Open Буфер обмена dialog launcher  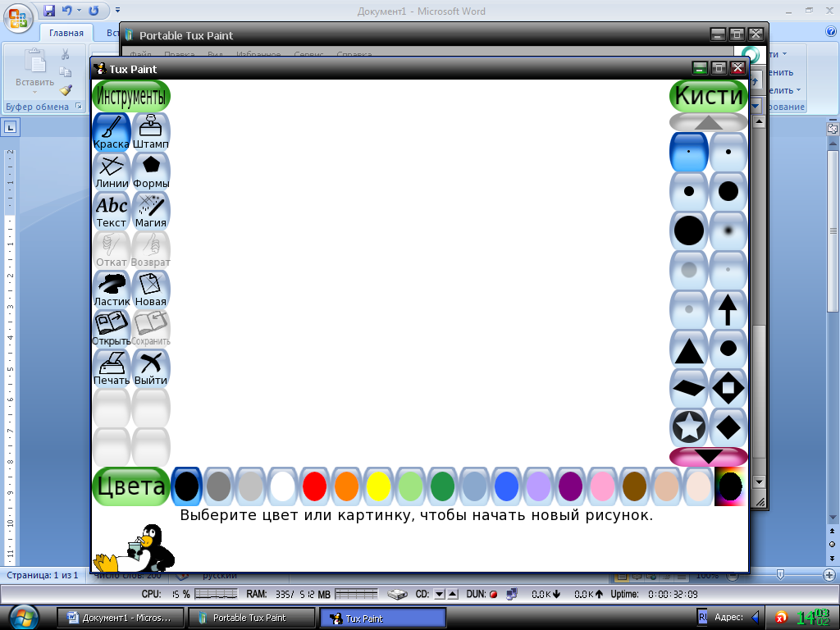click(79, 106)
